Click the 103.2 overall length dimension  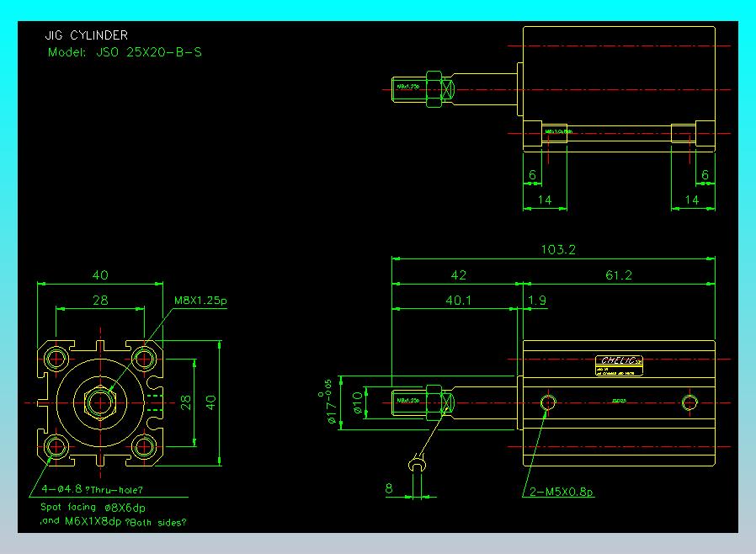558,249
